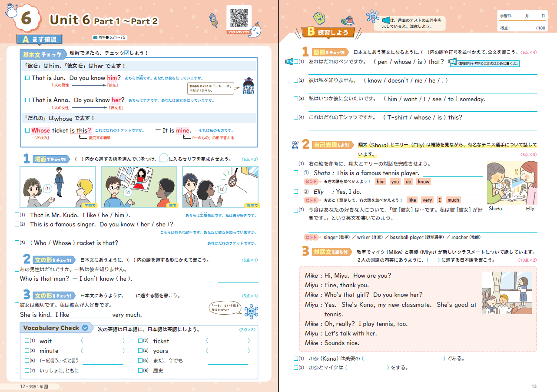This screenshot has height=392, width=557.
Task: Click the blue check badge on Vocabulary Check
Action: tap(86, 328)
